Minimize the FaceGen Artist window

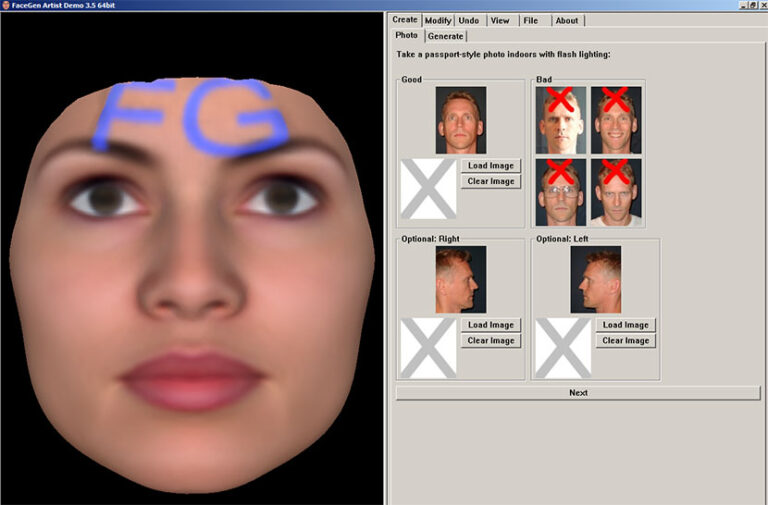coord(744,5)
